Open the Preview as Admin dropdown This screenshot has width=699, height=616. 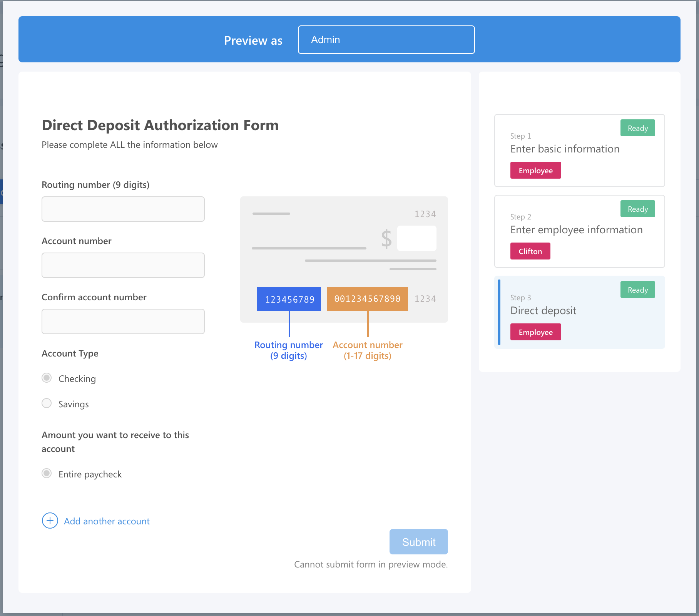coord(386,40)
